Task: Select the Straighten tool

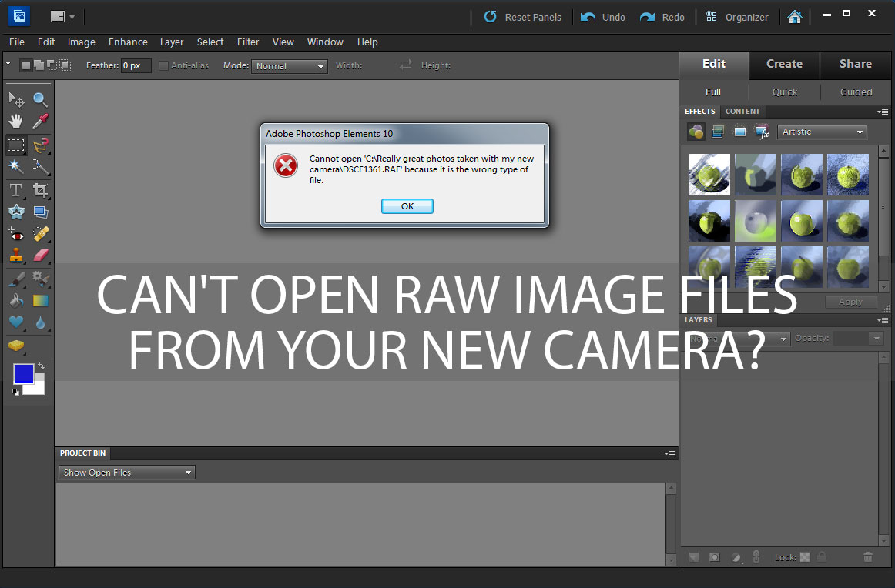Action: [x=40, y=212]
